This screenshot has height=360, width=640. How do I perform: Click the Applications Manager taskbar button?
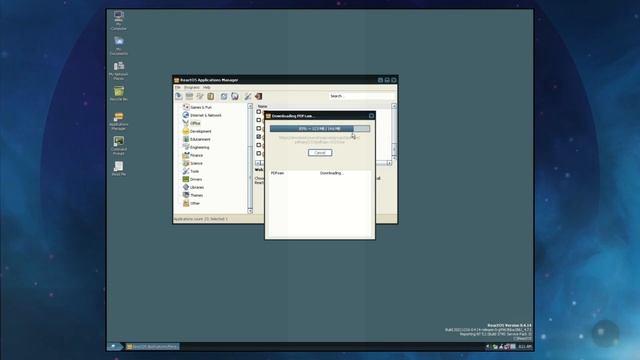[152, 347]
